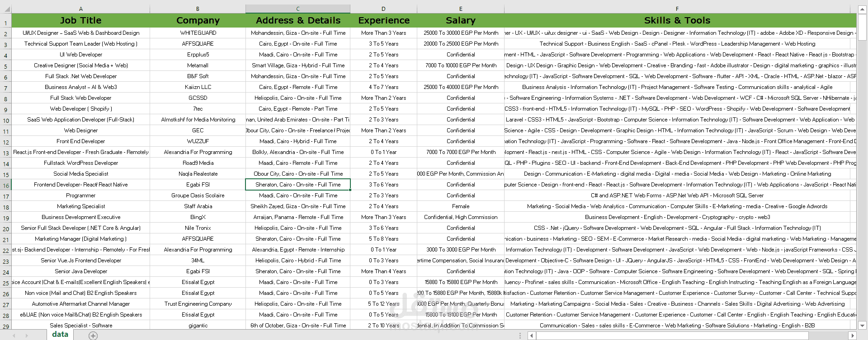868x340 pixels.
Task: Click the Company header cell
Action: tap(198, 20)
